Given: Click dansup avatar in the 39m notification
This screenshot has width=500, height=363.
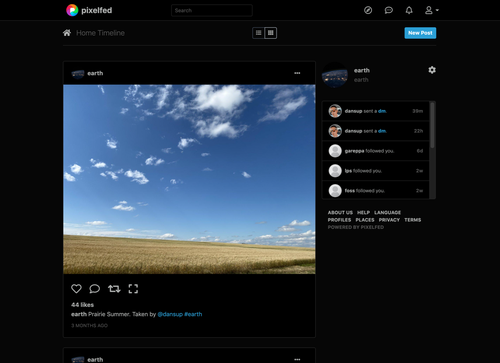Looking at the screenshot, I should [x=335, y=111].
